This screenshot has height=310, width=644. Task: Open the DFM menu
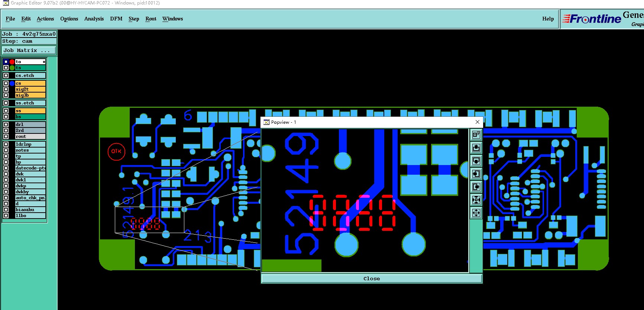pyautogui.click(x=116, y=19)
